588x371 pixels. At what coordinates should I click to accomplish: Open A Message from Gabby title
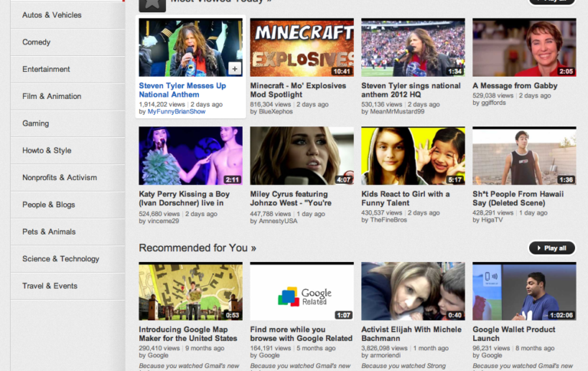click(514, 86)
